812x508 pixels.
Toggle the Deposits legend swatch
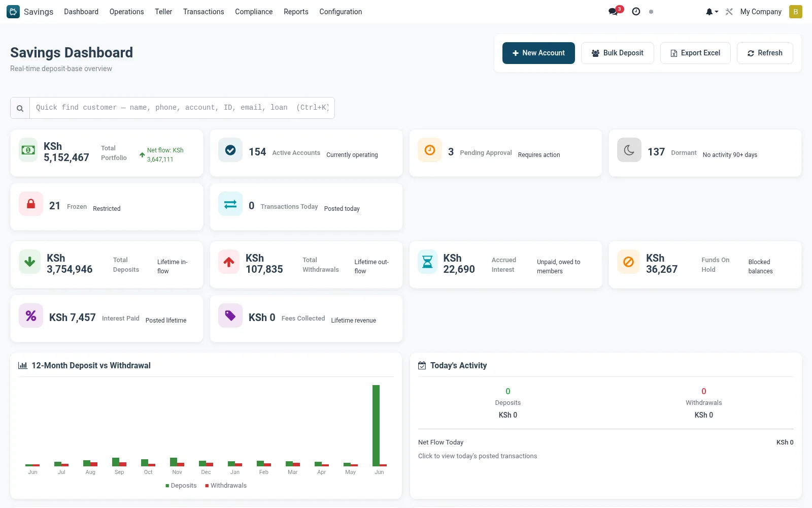coord(167,486)
